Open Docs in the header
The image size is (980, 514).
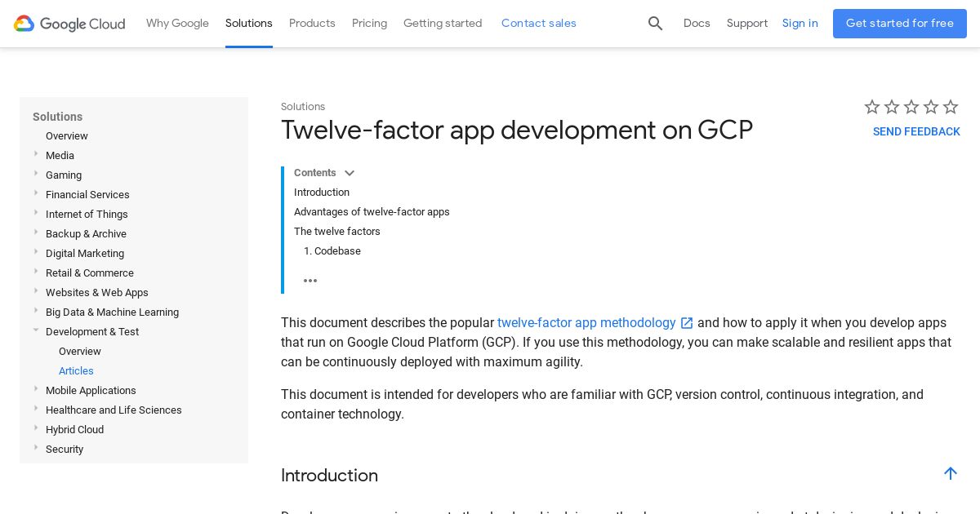coord(697,24)
